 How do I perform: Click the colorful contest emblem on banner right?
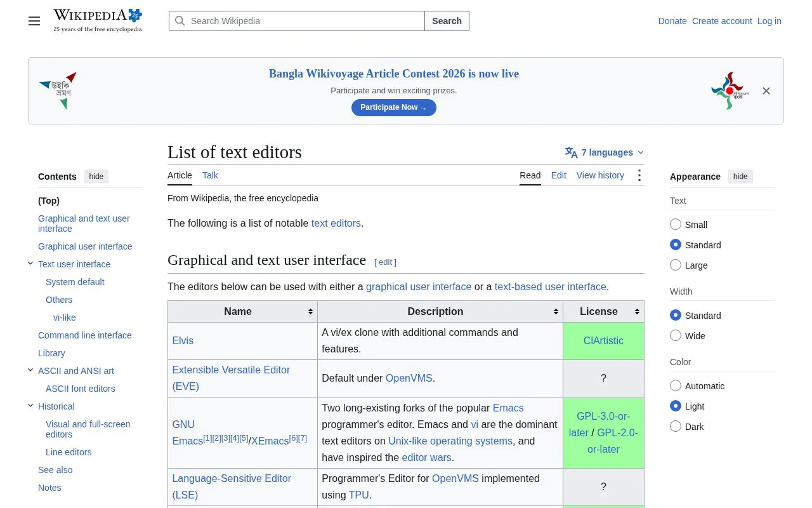[730, 91]
